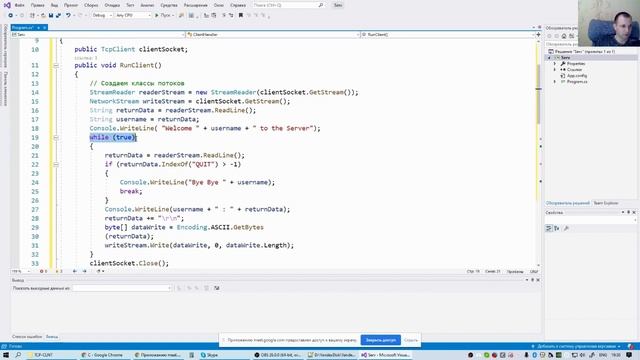Click the Undo toolbar icon
The image size is (640, 360).
coord(68,16)
